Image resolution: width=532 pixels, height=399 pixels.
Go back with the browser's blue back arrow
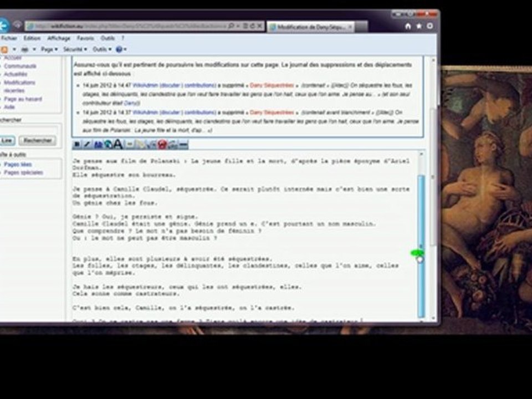click(3, 25)
